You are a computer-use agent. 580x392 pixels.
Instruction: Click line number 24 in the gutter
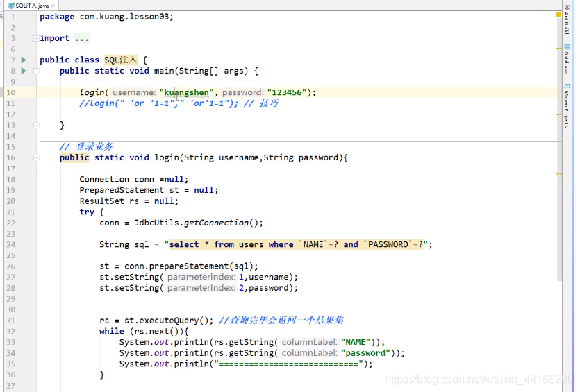pos(11,245)
